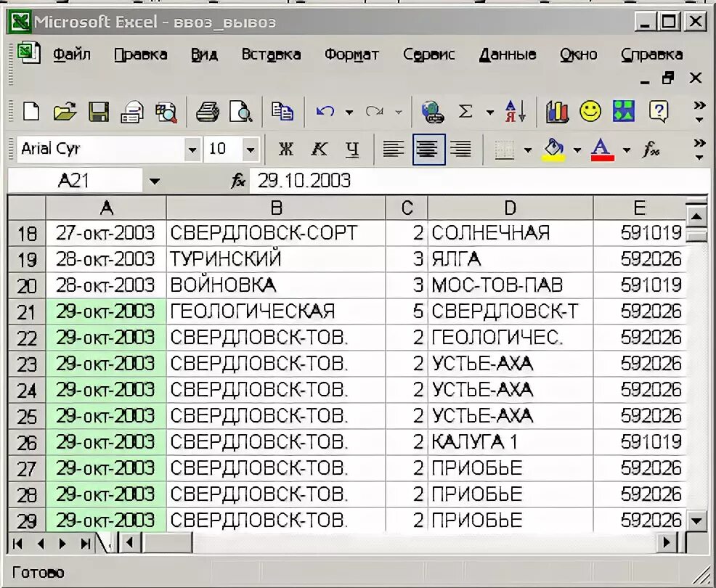Select column D header

click(x=510, y=208)
